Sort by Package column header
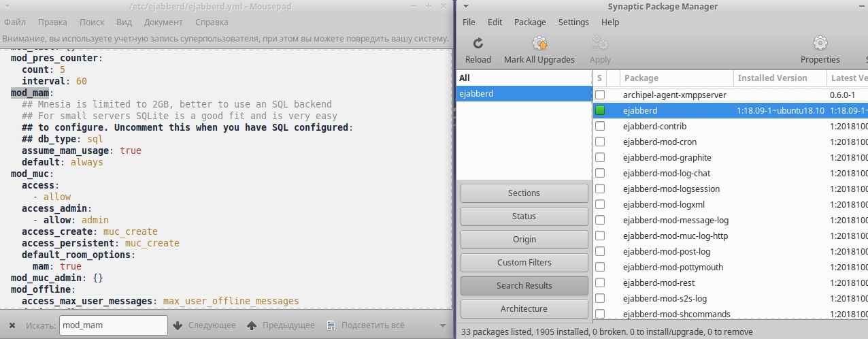Image resolution: width=868 pixels, height=339 pixels. click(677, 78)
